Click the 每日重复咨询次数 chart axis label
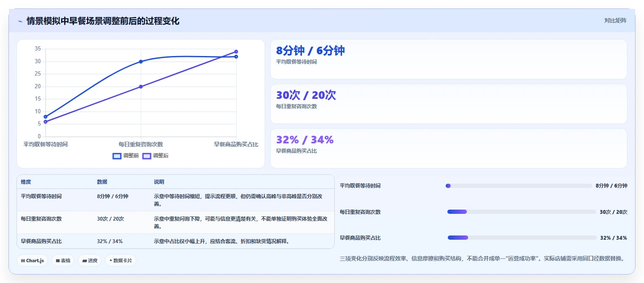The width and height of the screenshot is (644, 283). [141, 144]
